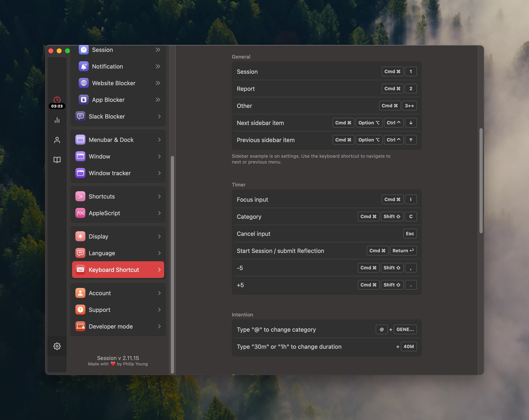Expand the Session double-chevron
Image resolution: width=529 pixels, height=420 pixels.
click(158, 50)
